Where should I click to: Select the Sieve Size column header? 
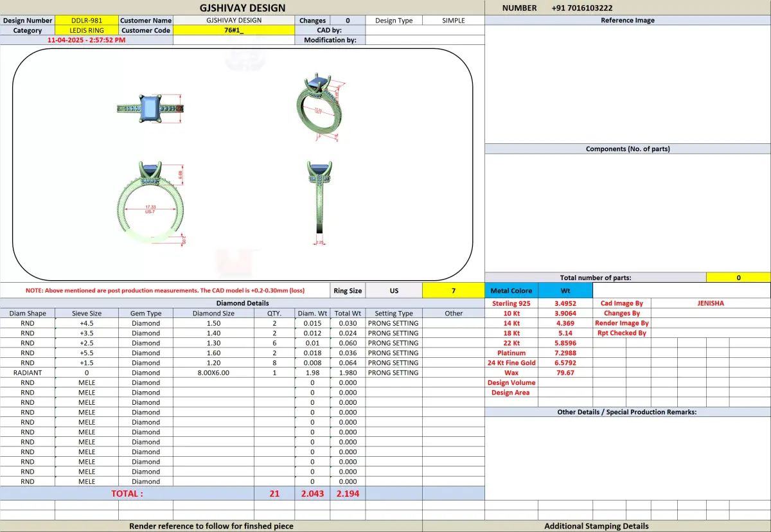click(87, 314)
